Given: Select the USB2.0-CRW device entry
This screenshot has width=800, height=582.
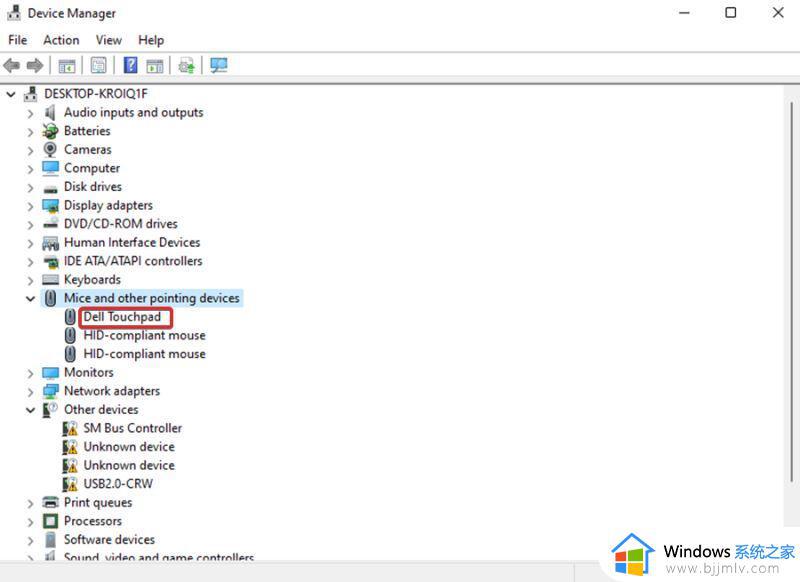Looking at the screenshot, I should pyautogui.click(x=118, y=484).
